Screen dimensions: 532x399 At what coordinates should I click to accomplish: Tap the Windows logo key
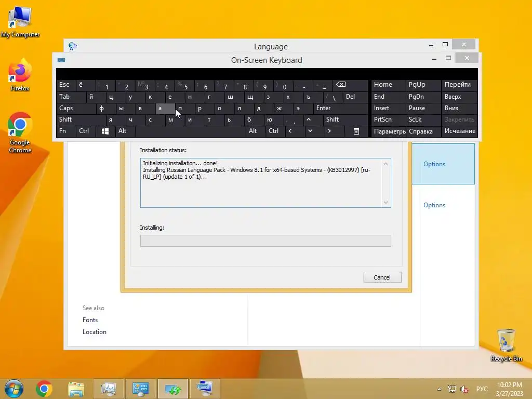105,131
